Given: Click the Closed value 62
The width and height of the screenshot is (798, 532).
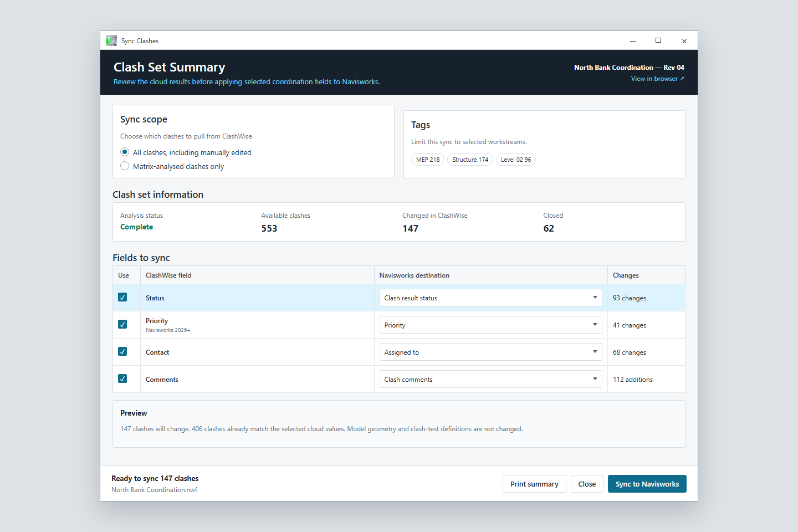Looking at the screenshot, I should 549,228.
